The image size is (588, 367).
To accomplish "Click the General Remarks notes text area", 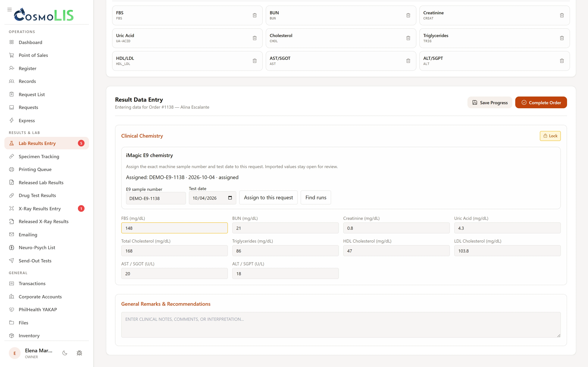I will (x=341, y=325).
